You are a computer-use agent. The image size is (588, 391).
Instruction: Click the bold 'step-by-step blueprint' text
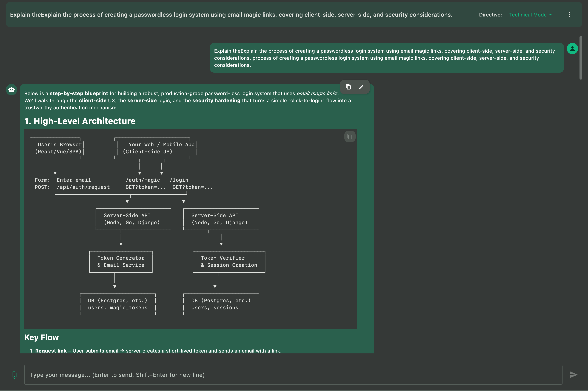[79, 94]
